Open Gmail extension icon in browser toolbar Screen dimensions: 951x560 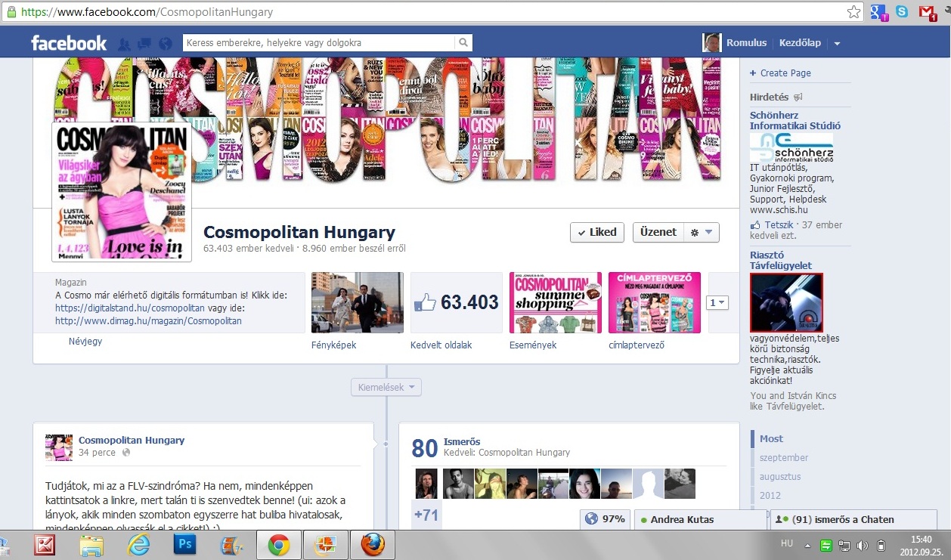pos(927,12)
